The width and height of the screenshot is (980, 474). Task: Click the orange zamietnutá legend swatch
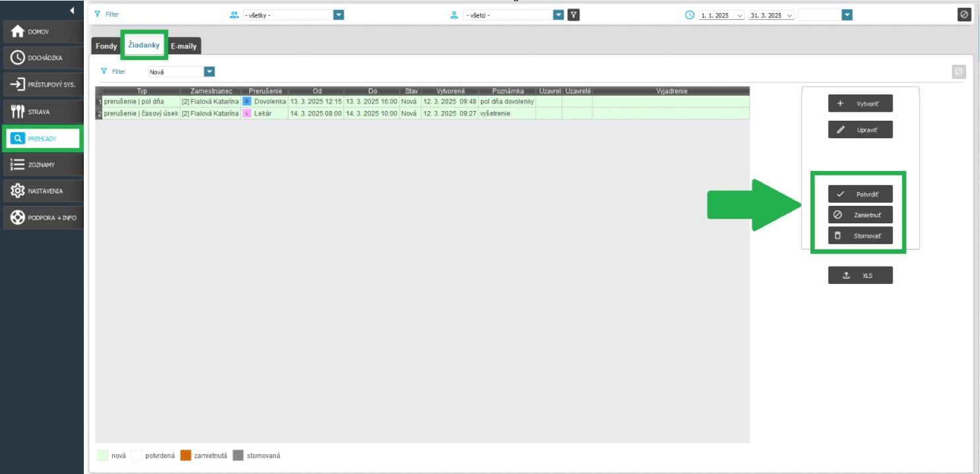coord(185,456)
